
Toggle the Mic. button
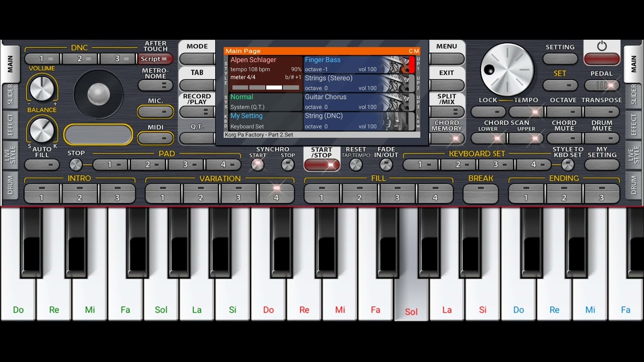tap(155, 112)
